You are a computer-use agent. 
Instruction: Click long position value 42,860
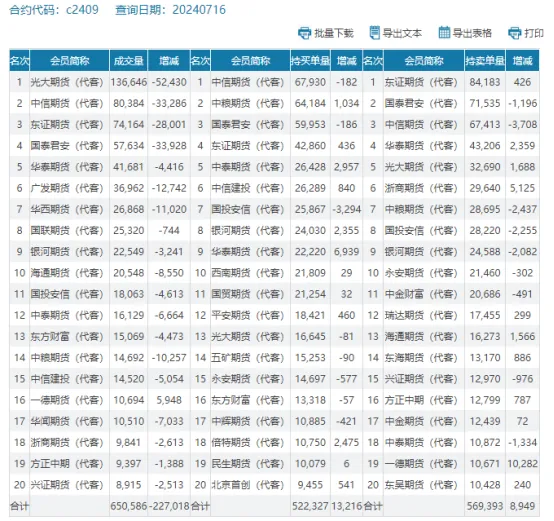310,146
